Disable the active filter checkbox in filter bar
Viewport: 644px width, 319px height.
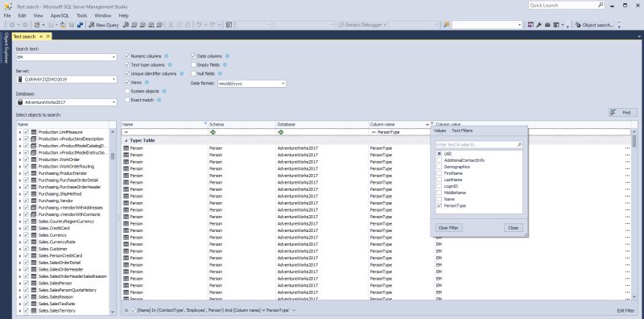point(134,310)
